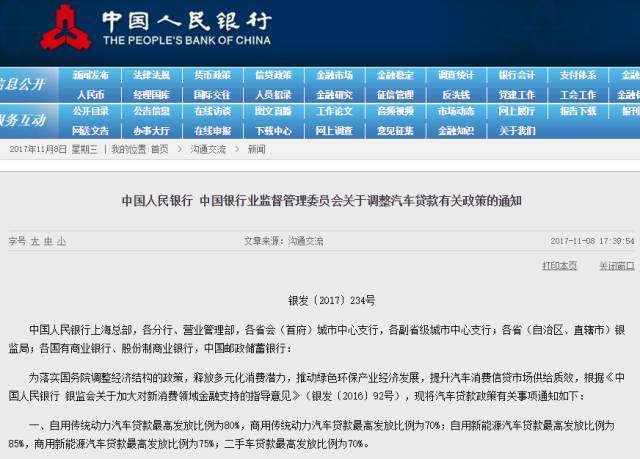Open 公告信息 navigation link

pyautogui.click(x=151, y=111)
